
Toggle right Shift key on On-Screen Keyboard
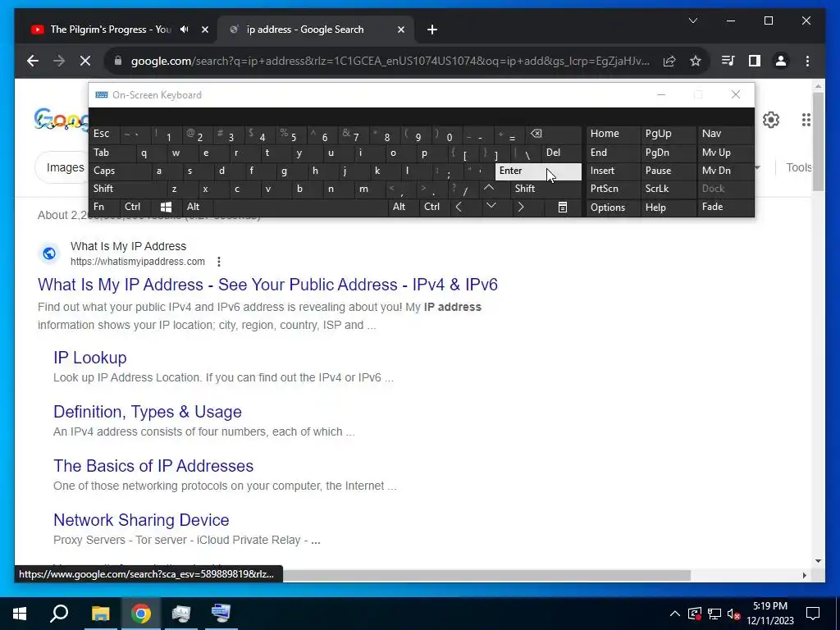[x=546, y=189]
